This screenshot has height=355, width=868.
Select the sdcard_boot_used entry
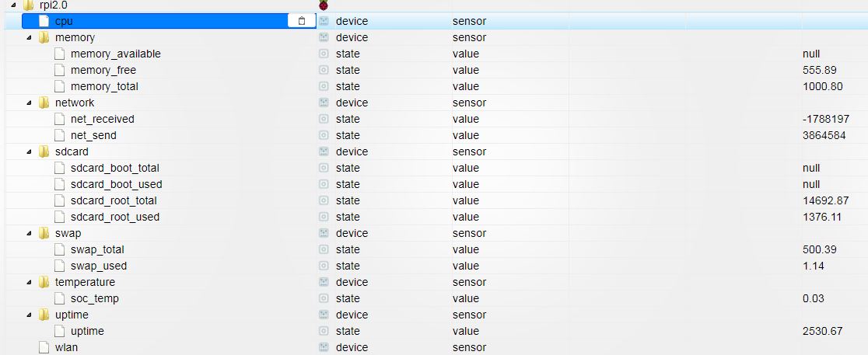click(116, 184)
